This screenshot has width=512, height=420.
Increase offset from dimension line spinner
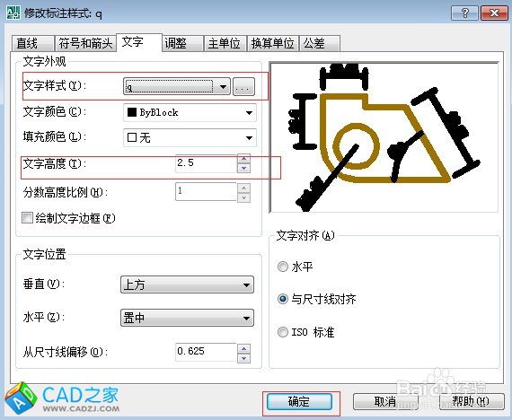244,348
